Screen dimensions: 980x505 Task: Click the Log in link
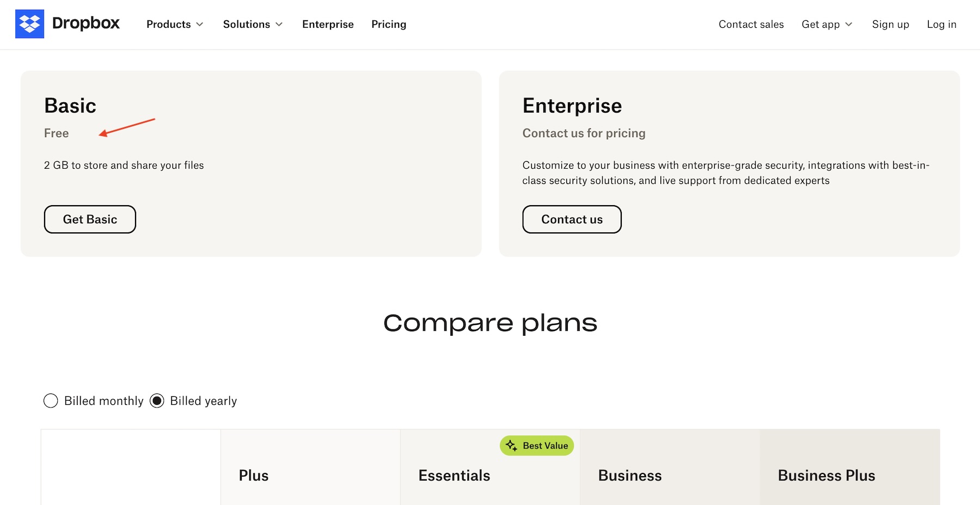941,24
